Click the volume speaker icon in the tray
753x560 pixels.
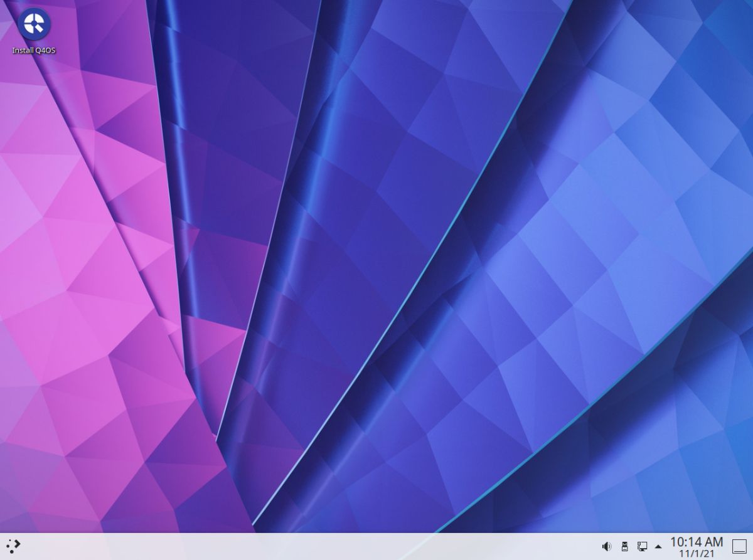click(x=606, y=546)
